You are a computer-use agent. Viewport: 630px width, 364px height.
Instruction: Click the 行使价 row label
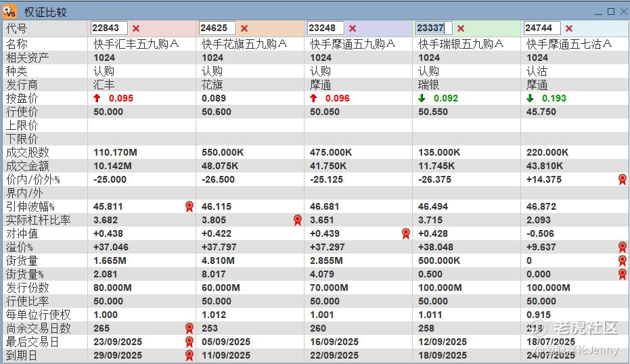click(x=22, y=112)
